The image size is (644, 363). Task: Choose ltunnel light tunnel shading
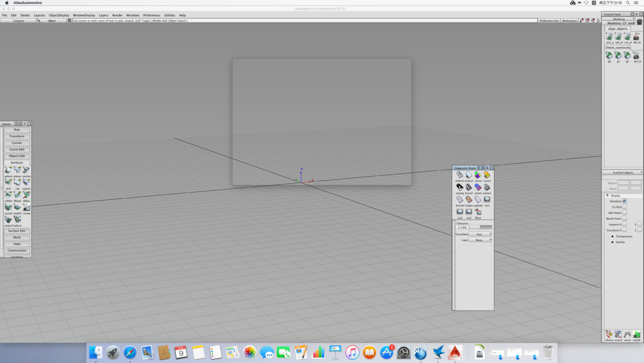pos(460,201)
